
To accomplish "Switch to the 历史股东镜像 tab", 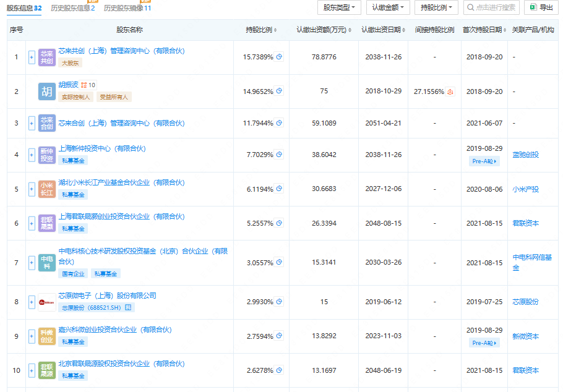I will point(124,9).
